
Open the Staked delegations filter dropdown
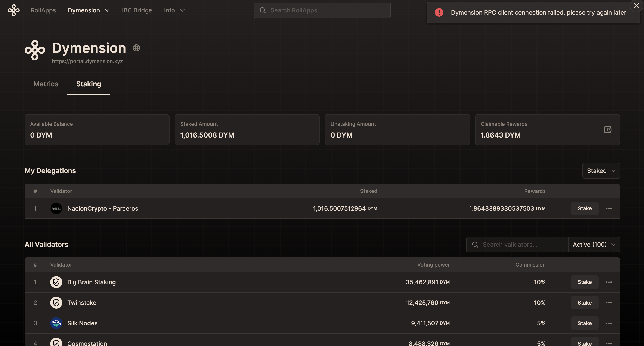[x=601, y=171]
